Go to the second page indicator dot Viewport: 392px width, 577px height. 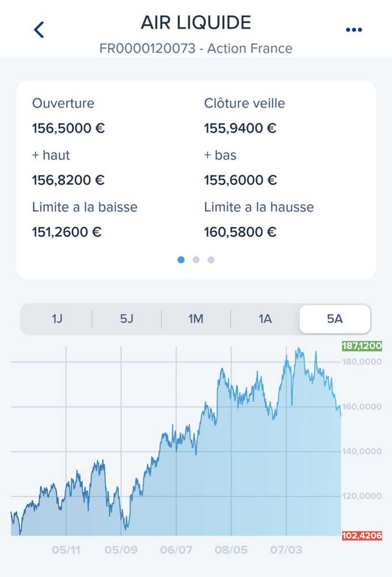(x=196, y=260)
